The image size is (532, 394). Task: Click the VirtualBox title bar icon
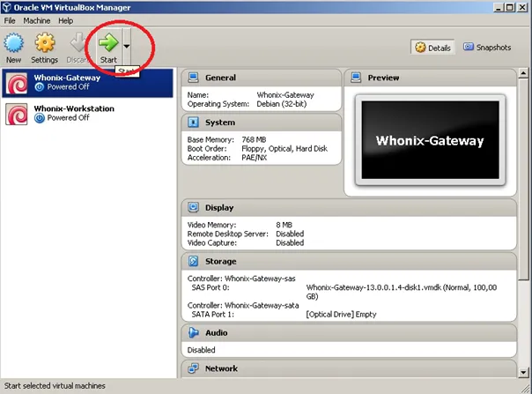pos(6,7)
